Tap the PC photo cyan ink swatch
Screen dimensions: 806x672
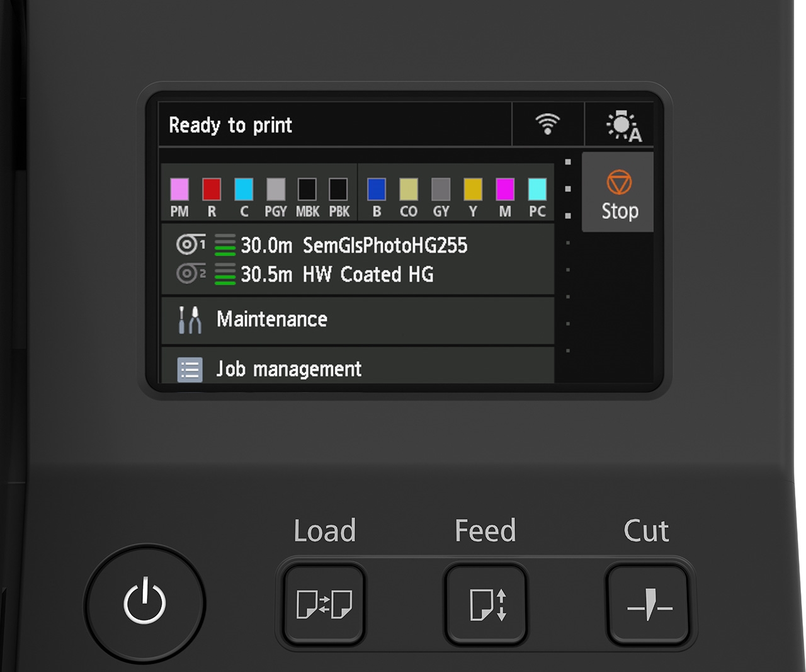pos(537,190)
